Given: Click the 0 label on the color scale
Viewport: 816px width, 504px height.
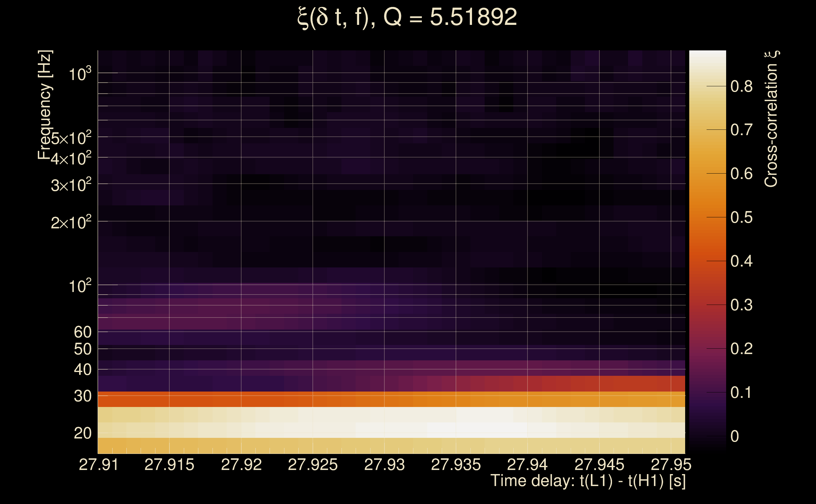Looking at the screenshot, I should (735, 437).
